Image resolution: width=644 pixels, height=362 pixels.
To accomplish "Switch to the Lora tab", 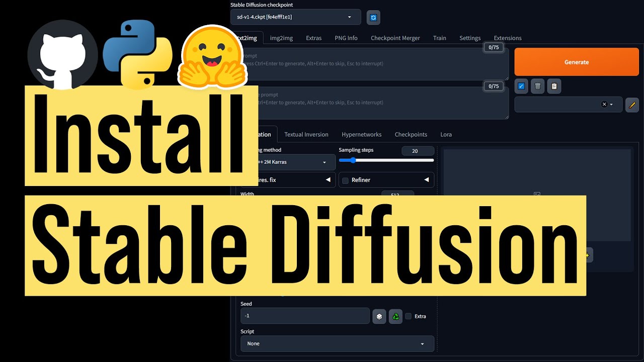I will tap(446, 135).
